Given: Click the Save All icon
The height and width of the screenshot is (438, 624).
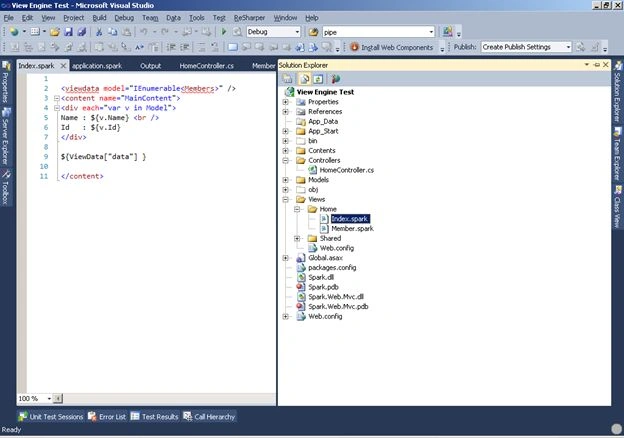Looking at the screenshot, I should (x=82, y=32).
